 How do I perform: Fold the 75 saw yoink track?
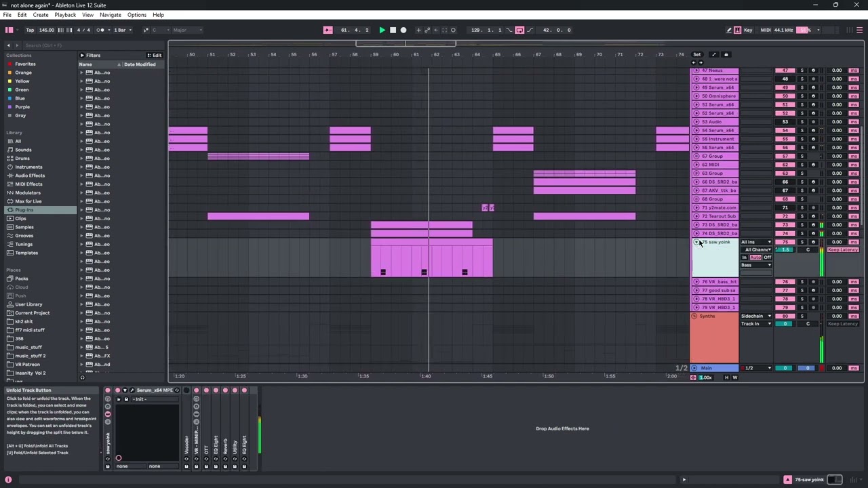coord(696,242)
